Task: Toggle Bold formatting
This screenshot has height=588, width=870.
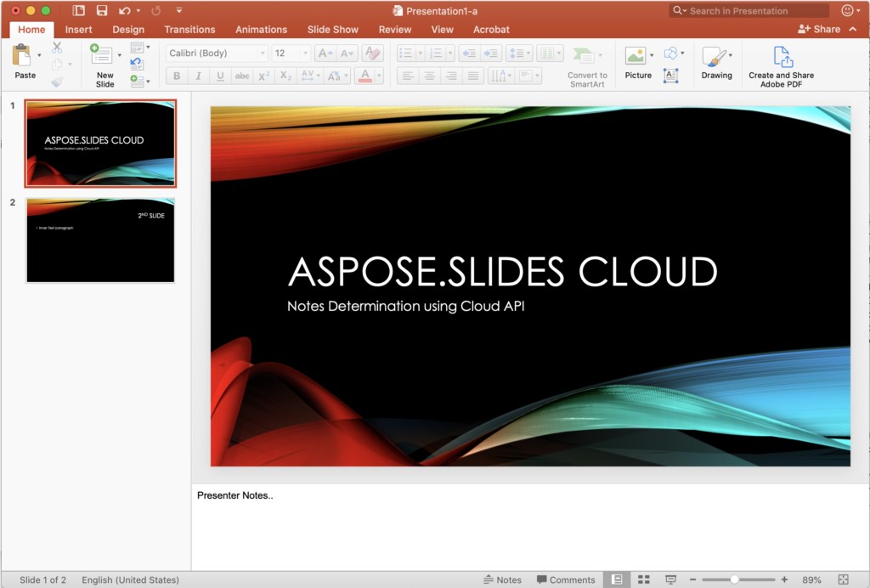Action: (177, 76)
